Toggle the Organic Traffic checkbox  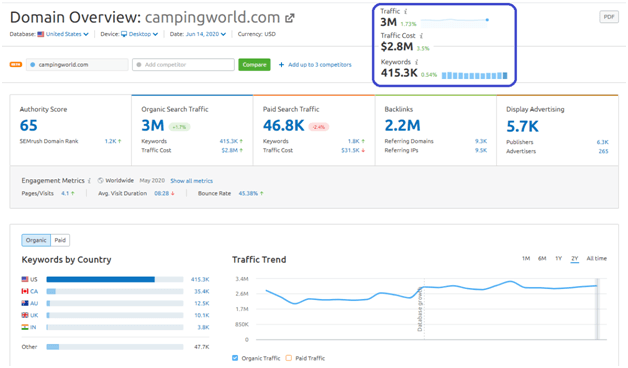tap(235, 358)
